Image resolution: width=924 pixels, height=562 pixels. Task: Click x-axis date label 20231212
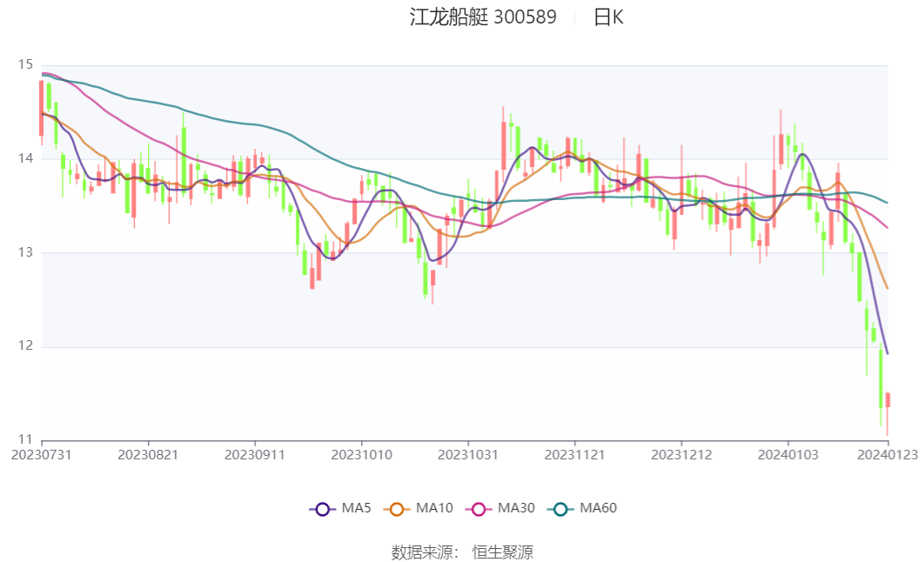pos(681,455)
